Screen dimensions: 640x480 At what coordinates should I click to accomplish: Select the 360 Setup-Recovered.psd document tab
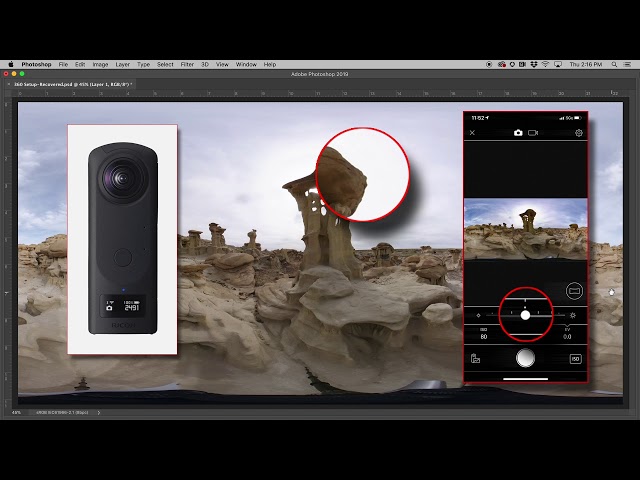pos(73,84)
